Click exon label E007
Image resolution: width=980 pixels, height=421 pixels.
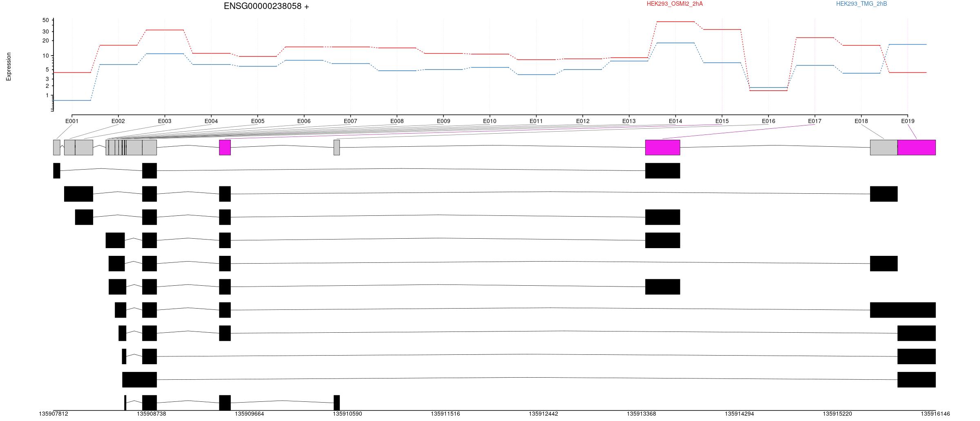click(350, 121)
